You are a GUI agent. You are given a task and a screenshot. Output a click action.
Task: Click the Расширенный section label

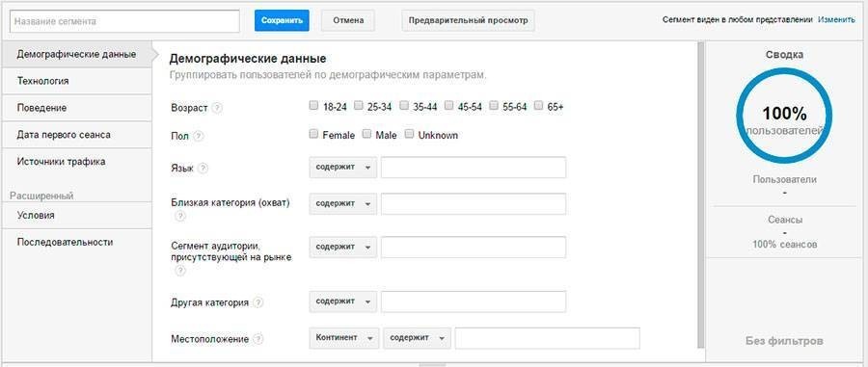click(42, 196)
